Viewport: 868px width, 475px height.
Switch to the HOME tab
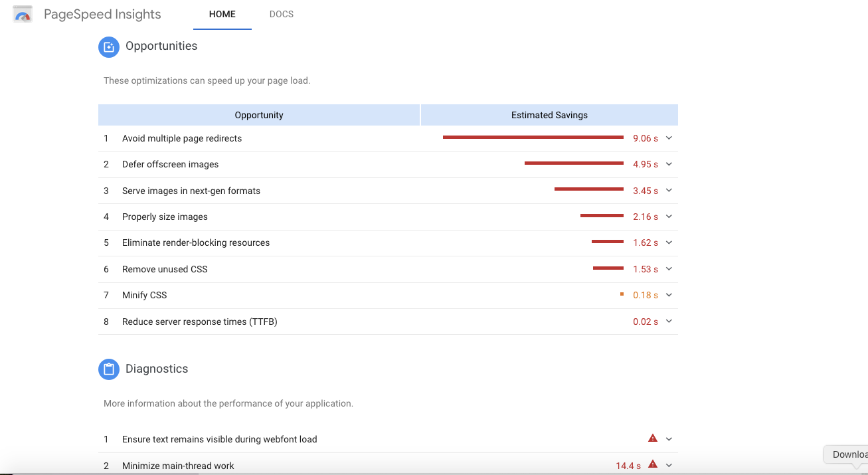(x=222, y=14)
